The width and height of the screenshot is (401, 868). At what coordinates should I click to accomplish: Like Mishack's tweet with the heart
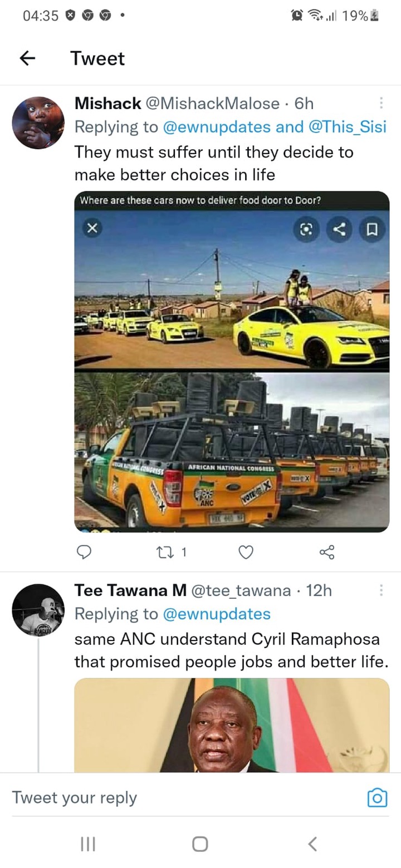(246, 552)
